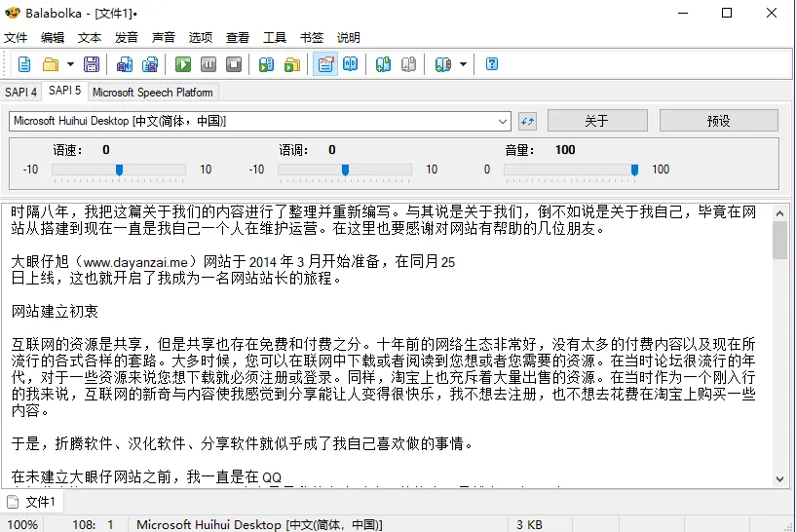Switch to Microsoft Speech Platform tab
The height and width of the screenshot is (532, 796).
(x=153, y=93)
